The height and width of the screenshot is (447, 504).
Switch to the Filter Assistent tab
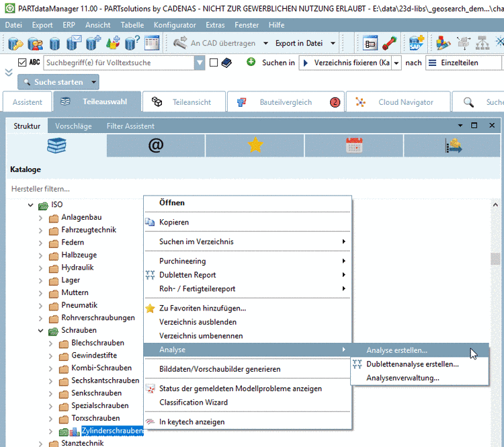point(130,126)
